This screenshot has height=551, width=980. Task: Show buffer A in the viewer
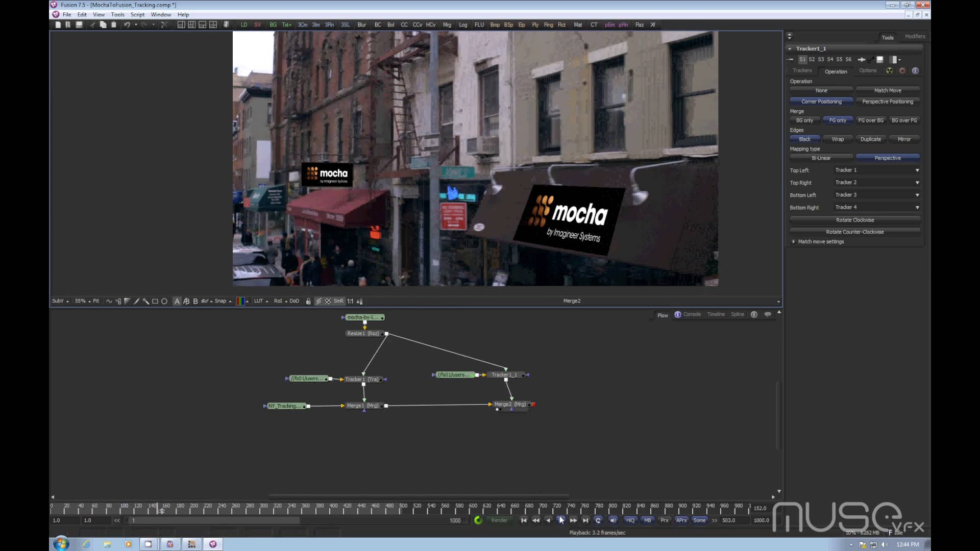tap(177, 301)
